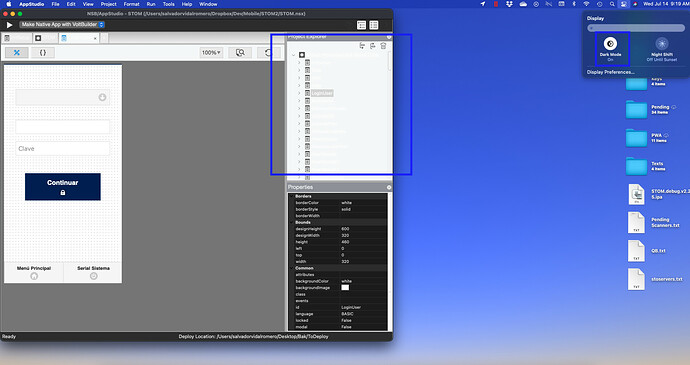Click the Siri icon in the menu bar
This screenshot has width=690, height=365.
635,4
